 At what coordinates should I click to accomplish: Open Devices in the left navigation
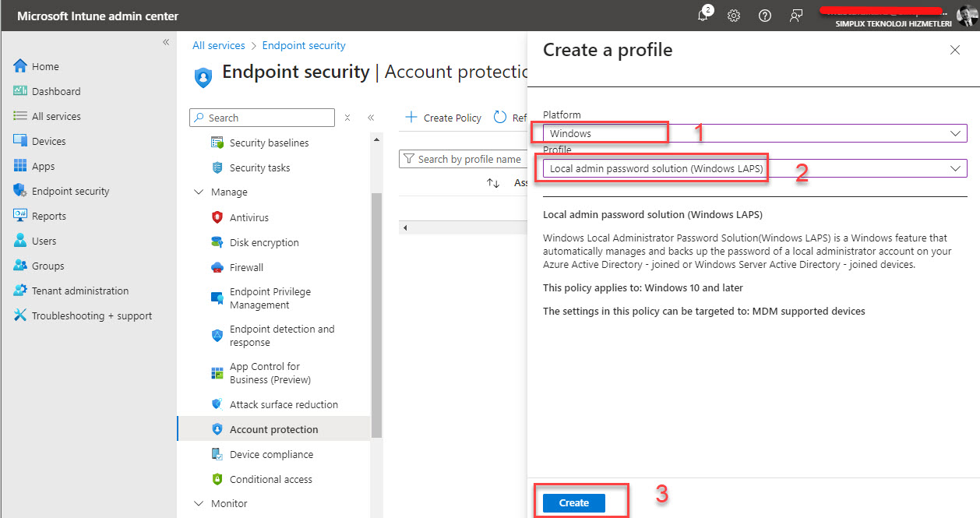pos(48,141)
